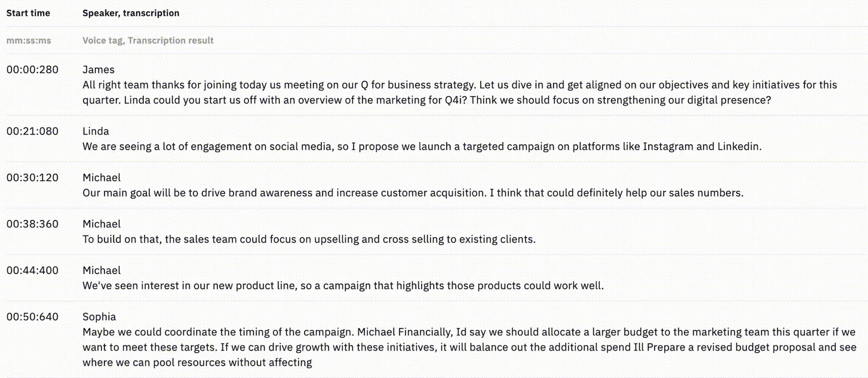The image size is (868, 378).
Task: Jump to the 00:38:360 timestamp
Action: (32, 224)
